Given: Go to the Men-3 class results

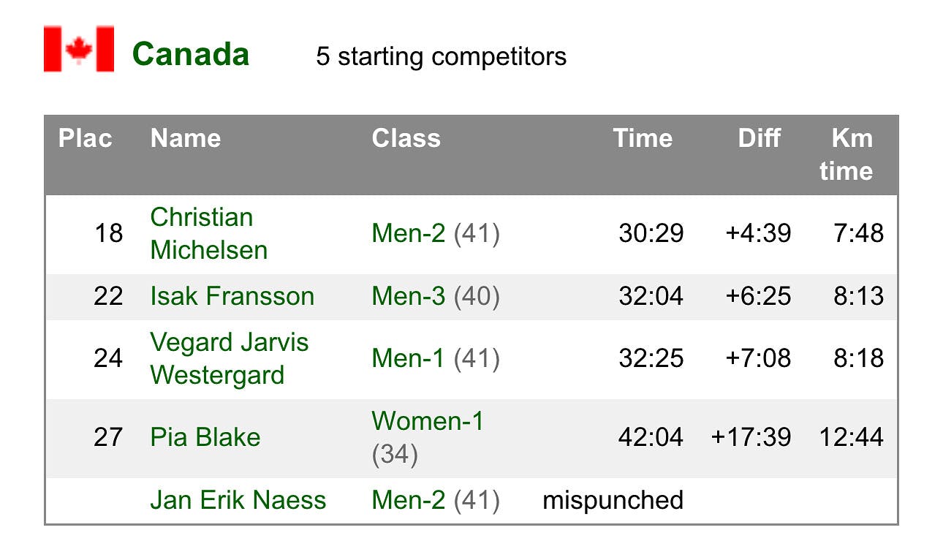Looking at the screenshot, I should click(408, 296).
